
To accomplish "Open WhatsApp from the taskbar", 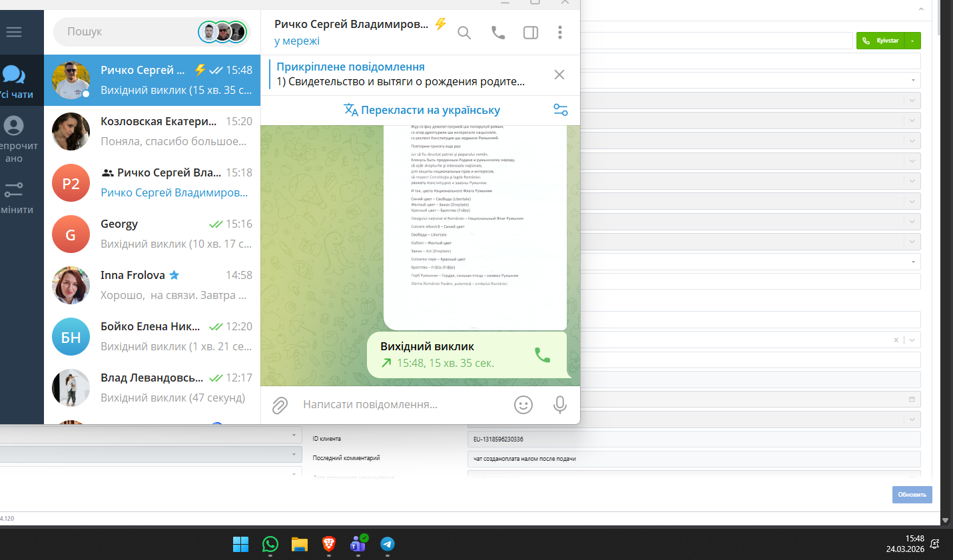I will point(270,544).
